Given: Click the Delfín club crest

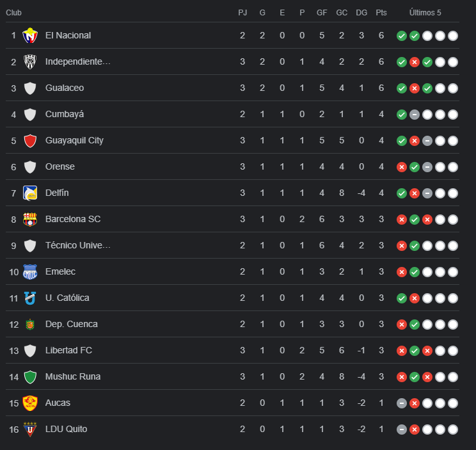Looking at the screenshot, I should point(30,193).
